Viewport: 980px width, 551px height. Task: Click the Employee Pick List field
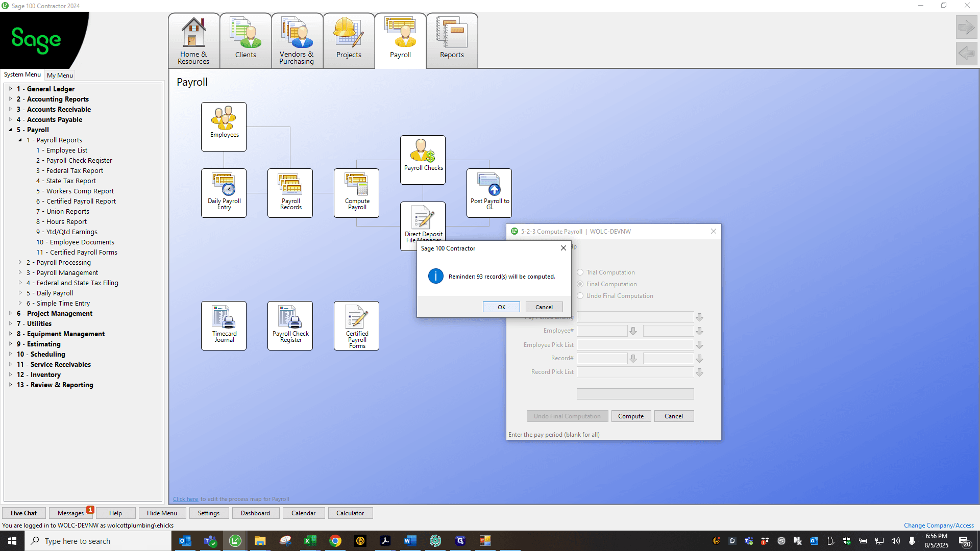(635, 345)
